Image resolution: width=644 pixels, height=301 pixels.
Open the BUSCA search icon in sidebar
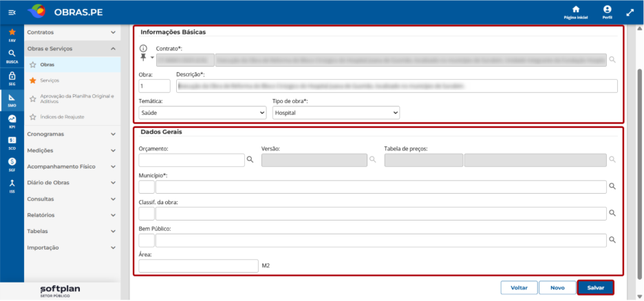[12, 54]
